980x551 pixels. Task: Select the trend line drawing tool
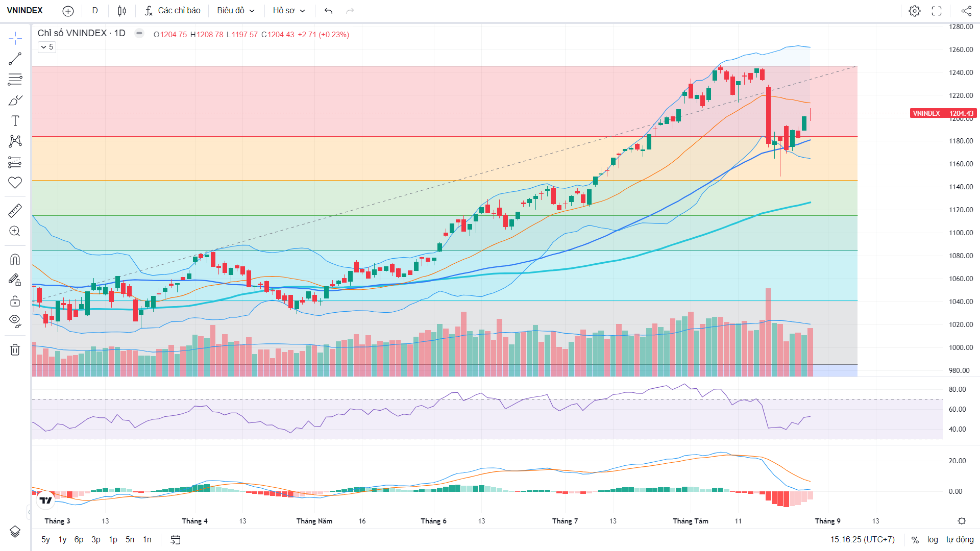(15, 59)
